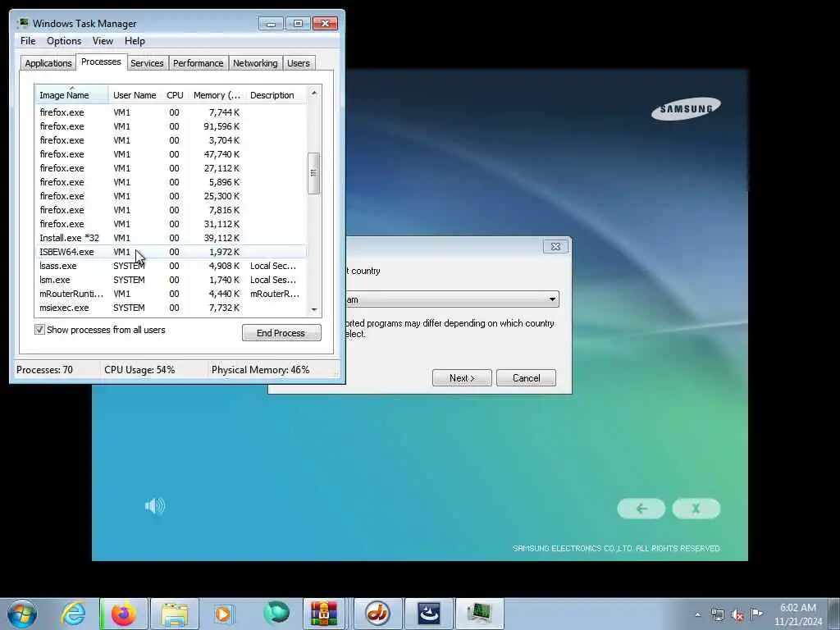The image size is (840, 630).
Task: Switch to the Services tab
Action: pos(147,63)
